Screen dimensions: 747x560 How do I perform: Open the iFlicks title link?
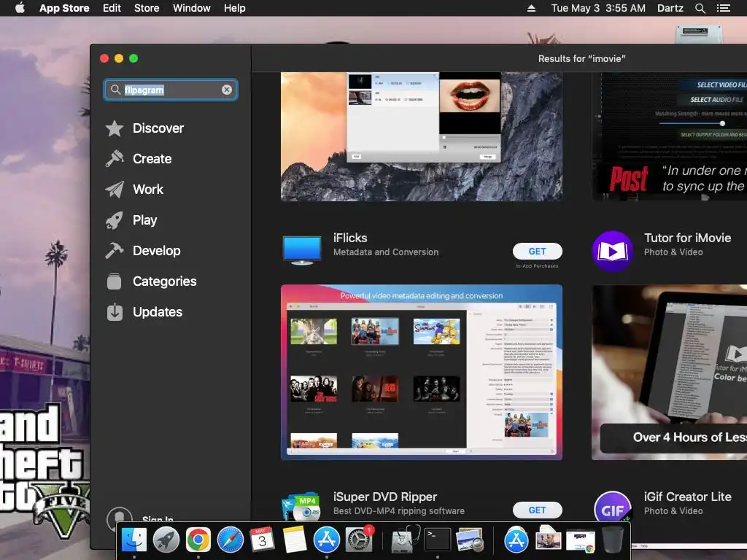[350, 238]
